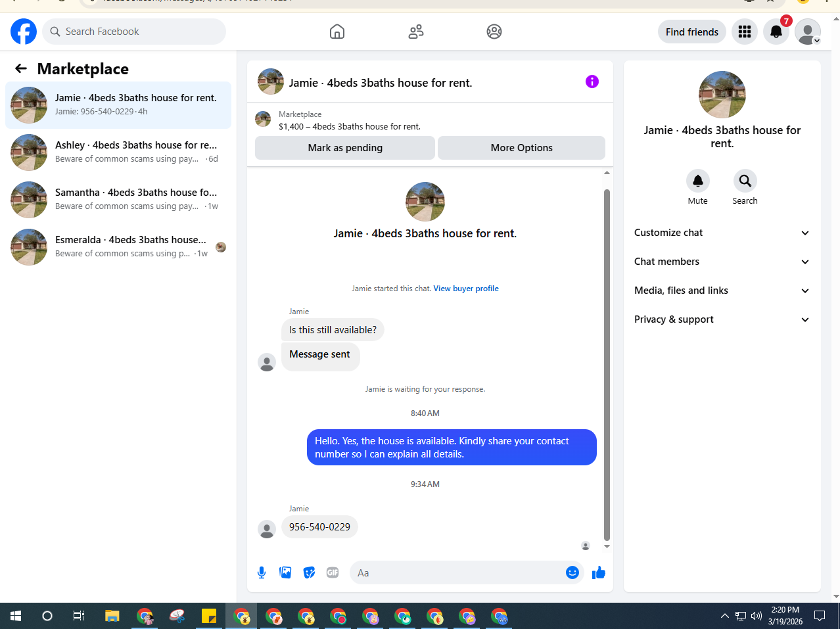Click the Find friends button
The height and width of the screenshot is (629, 840).
click(692, 32)
